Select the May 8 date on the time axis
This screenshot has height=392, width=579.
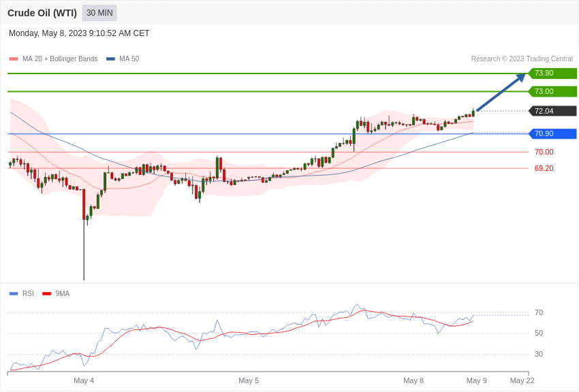coord(413,380)
